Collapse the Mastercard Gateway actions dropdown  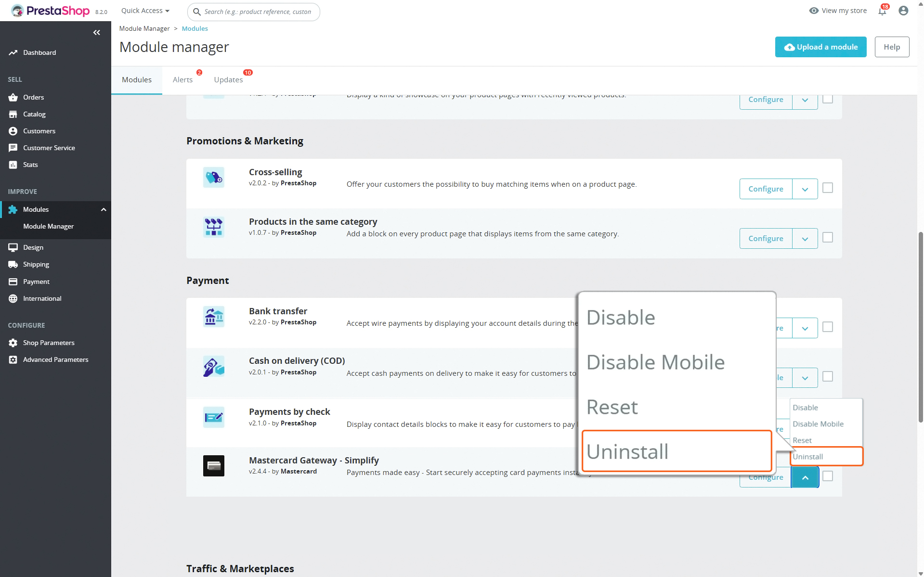(805, 477)
